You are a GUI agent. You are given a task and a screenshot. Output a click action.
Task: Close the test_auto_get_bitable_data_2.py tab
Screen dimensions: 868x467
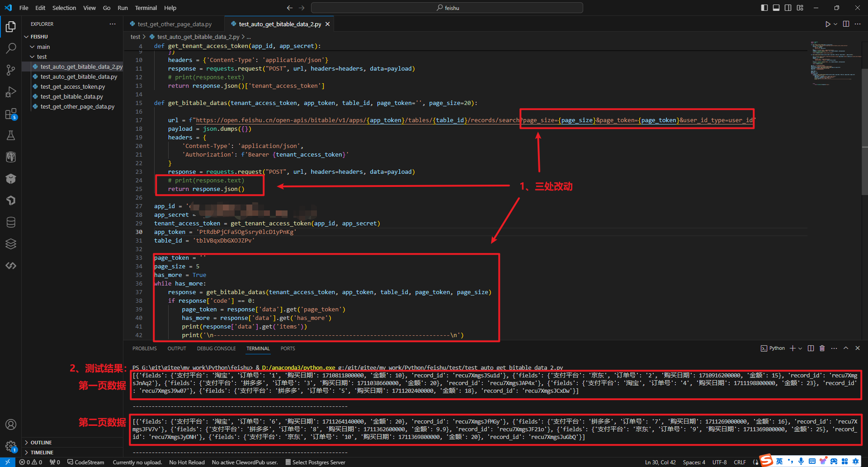(x=328, y=24)
